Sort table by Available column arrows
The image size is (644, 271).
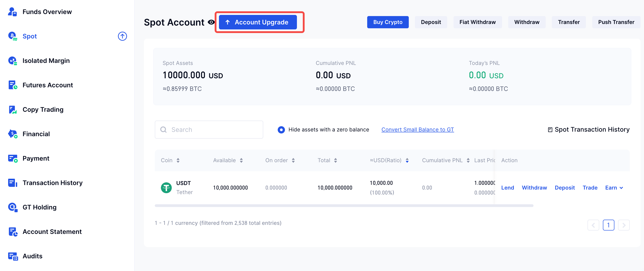[x=241, y=160]
